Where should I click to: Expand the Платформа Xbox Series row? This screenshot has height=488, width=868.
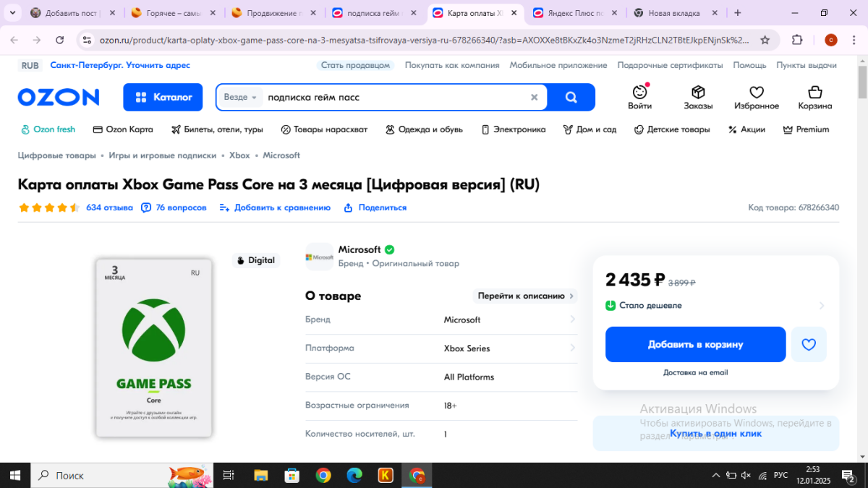pos(441,348)
